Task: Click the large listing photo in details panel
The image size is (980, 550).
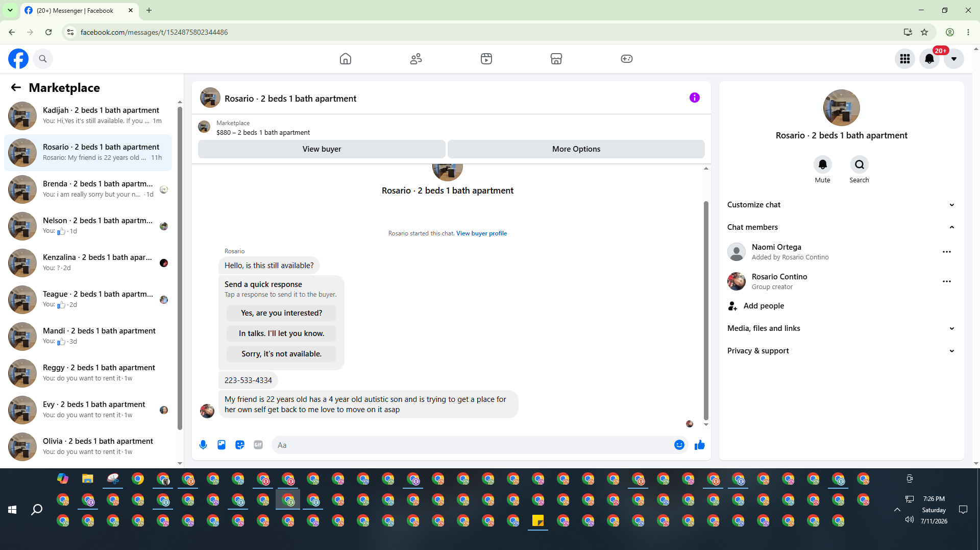Action: coord(841,108)
